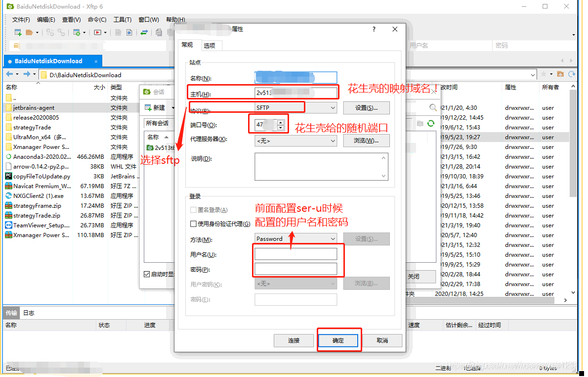
Task: Click the Open folder toolbar icon
Action: tap(29, 33)
